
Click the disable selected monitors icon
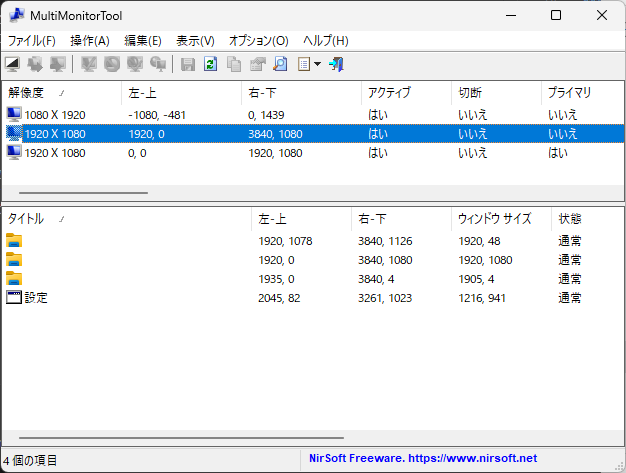(112, 64)
